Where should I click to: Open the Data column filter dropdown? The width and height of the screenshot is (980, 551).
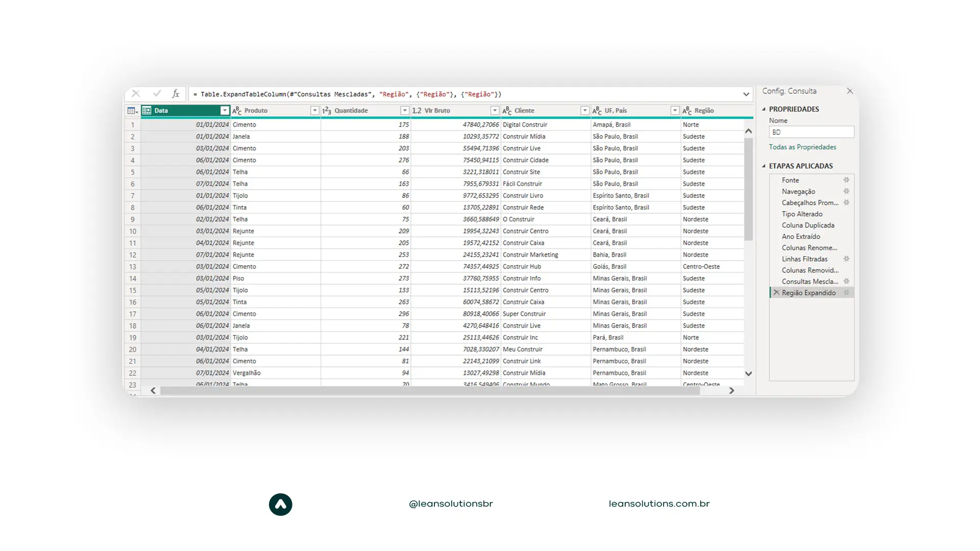point(225,111)
